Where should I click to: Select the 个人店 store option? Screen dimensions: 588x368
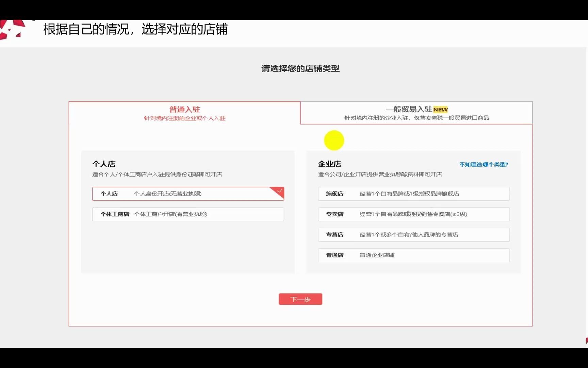tap(188, 194)
